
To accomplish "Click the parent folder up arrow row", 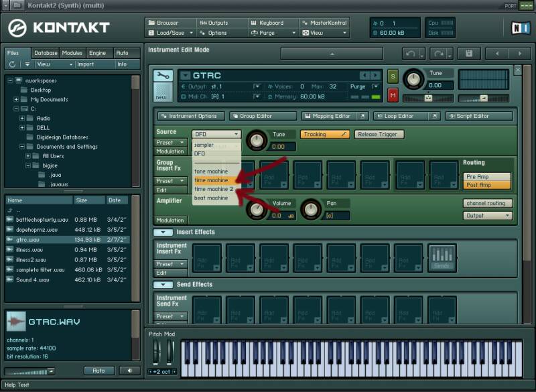I will (67, 210).
